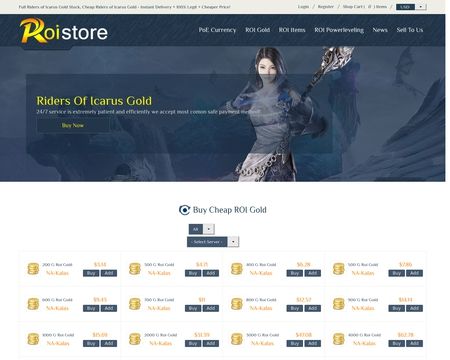450x360 pixels.
Task: Click the $62.78 price text
Action: click(406, 335)
